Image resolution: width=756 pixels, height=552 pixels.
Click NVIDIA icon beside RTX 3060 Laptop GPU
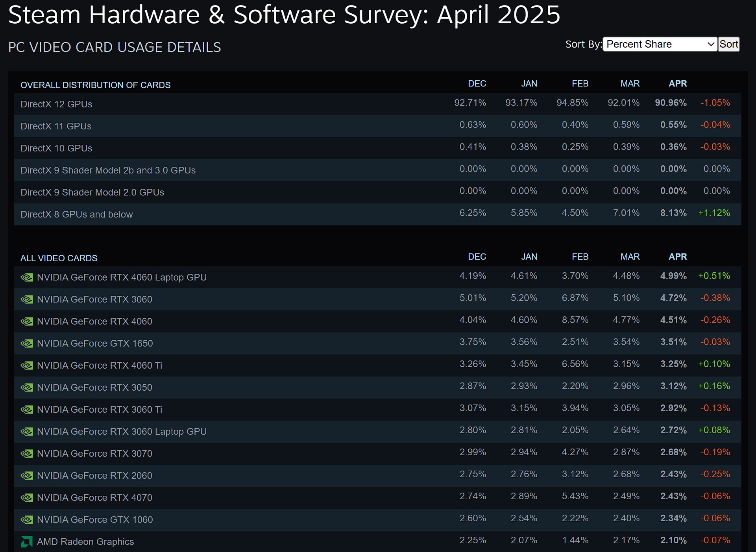pyautogui.click(x=27, y=432)
